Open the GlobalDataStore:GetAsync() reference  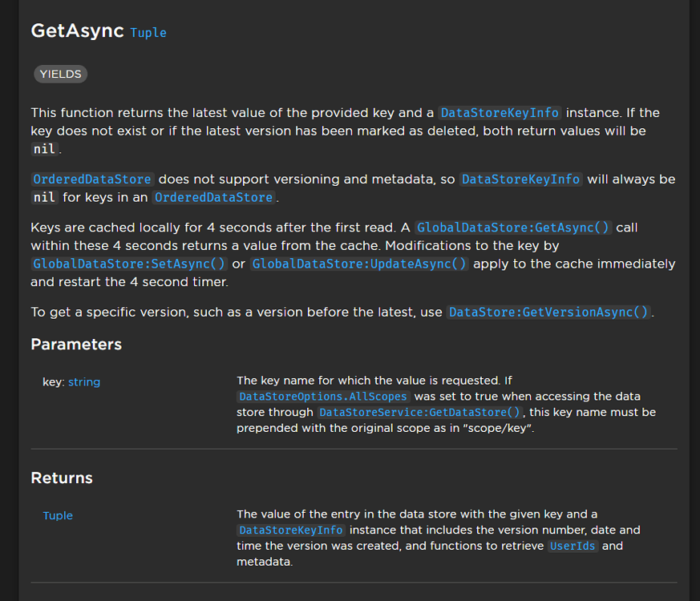513,228
